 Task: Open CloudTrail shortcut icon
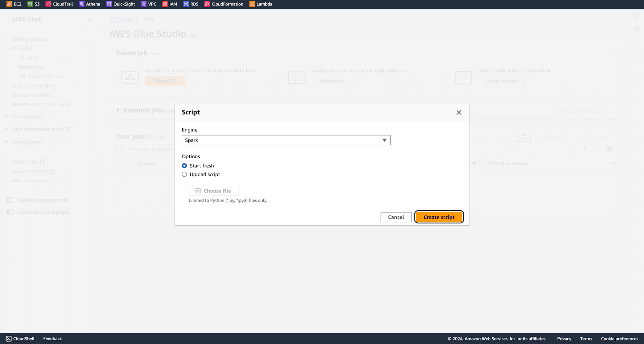tap(48, 4)
